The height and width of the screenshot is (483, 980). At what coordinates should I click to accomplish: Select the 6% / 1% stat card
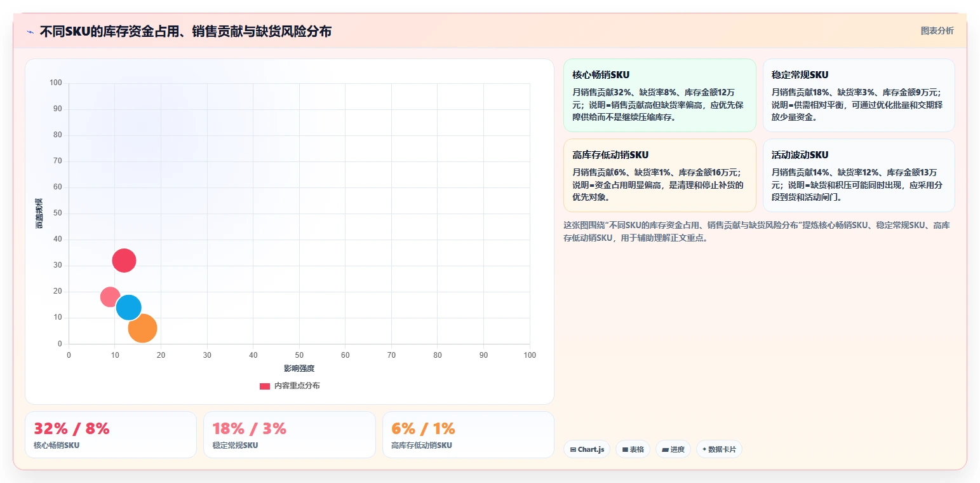coord(468,435)
